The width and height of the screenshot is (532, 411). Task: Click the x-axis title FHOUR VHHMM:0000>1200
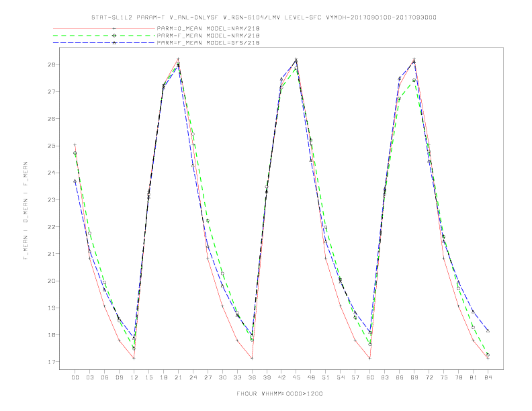(x=279, y=394)
